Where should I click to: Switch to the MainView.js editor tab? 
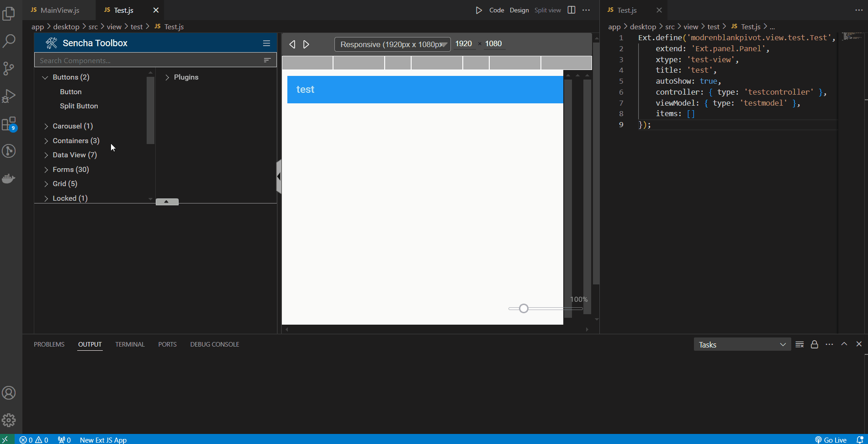tap(59, 10)
